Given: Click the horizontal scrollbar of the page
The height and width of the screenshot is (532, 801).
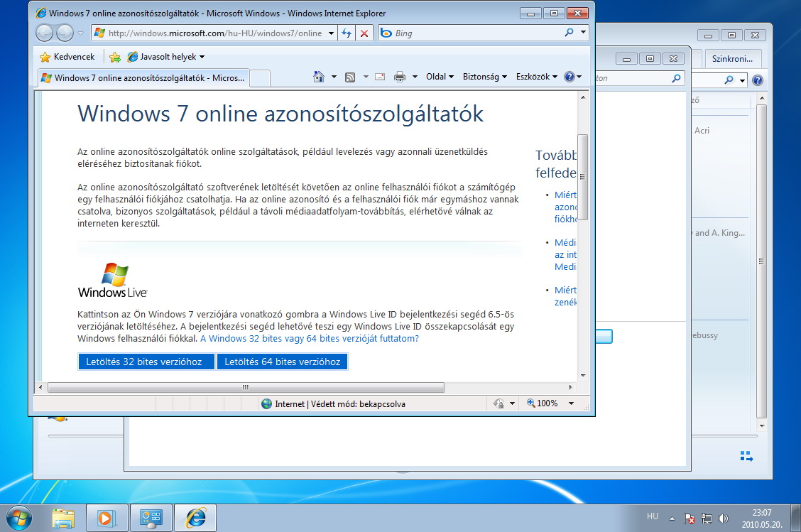Looking at the screenshot, I should (245, 387).
